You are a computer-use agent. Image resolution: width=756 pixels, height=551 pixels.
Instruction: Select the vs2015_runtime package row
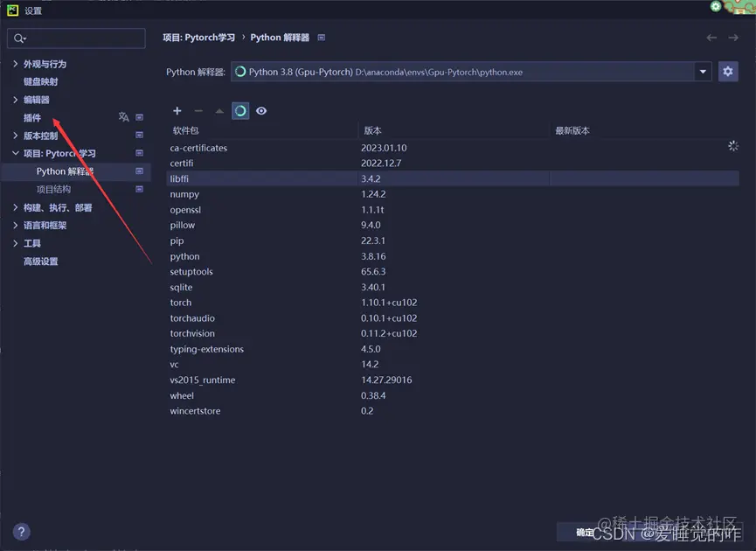click(453, 380)
